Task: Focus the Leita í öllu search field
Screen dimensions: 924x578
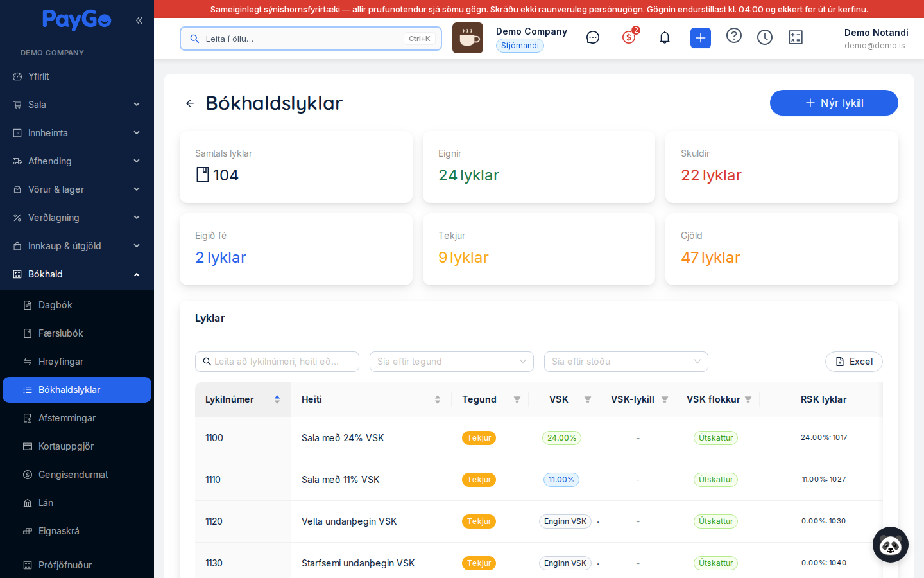Action: coord(311,39)
